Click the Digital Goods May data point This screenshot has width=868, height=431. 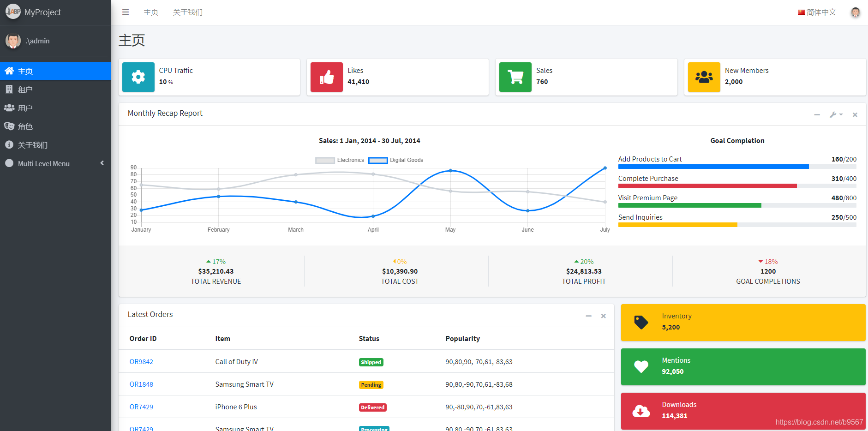tap(450, 171)
